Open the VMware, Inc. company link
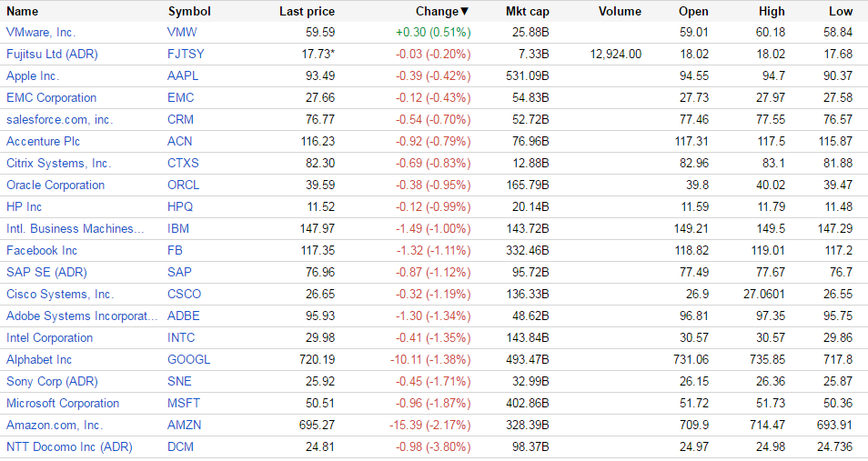This screenshot has height=461, width=868. 41,32
